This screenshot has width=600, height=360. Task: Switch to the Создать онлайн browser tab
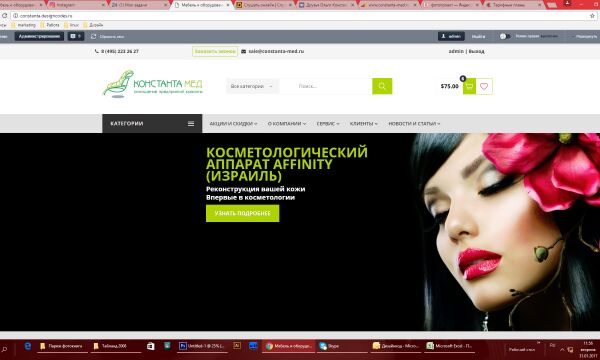click(264, 5)
